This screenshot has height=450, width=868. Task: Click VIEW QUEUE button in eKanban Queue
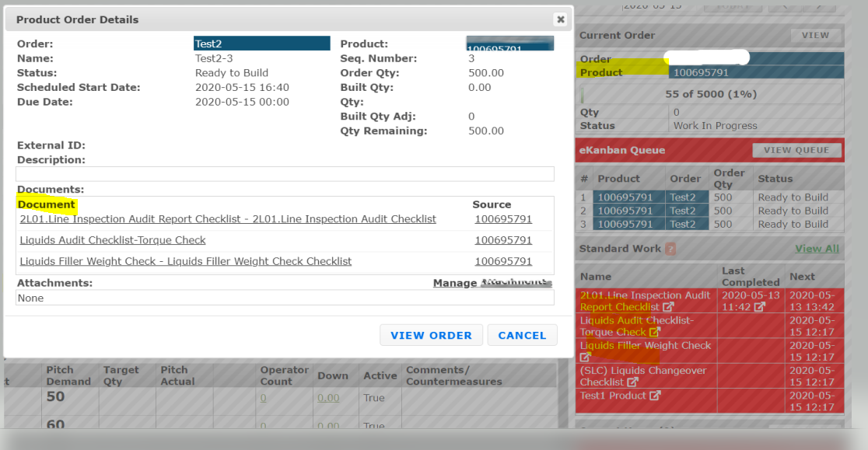pos(796,150)
